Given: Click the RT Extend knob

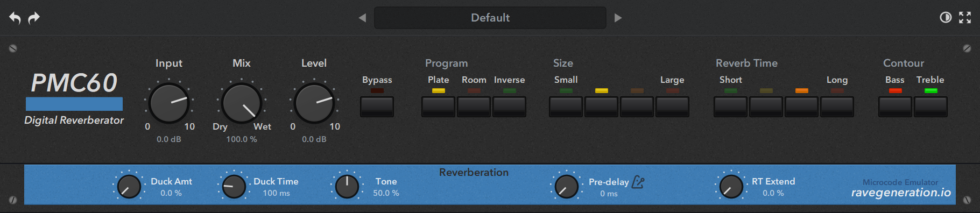Looking at the screenshot, I should 731,187.
